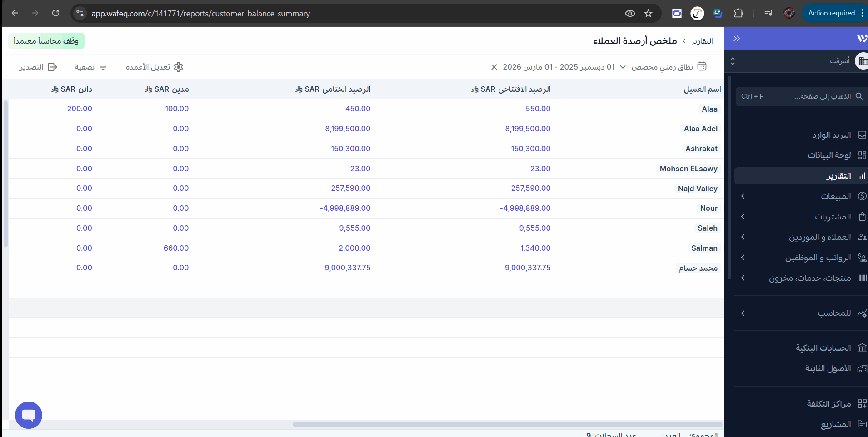The height and width of the screenshot is (437, 868).
Task: Open the organization switcher أشرقت
Action: click(839, 61)
